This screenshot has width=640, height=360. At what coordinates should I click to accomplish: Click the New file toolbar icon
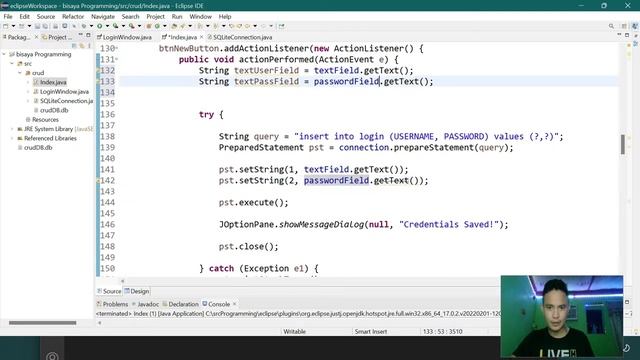pyautogui.click(x=6, y=26)
